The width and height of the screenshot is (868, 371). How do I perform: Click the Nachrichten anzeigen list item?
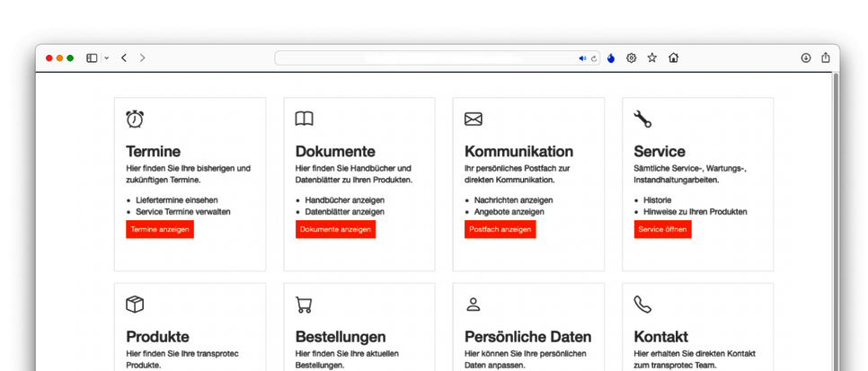pos(513,200)
